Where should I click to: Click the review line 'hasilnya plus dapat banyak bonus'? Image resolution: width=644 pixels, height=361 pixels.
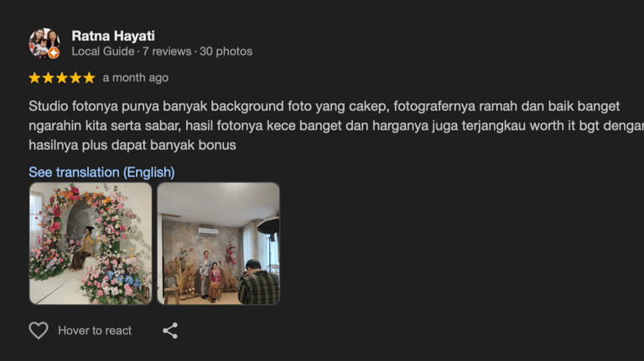(x=132, y=145)
